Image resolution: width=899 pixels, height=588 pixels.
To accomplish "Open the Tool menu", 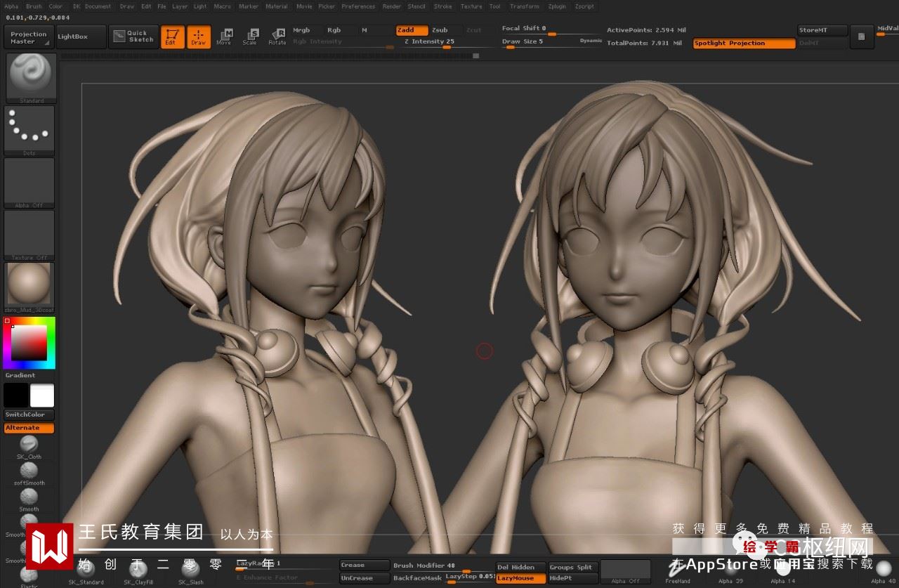I will point(495,6).
